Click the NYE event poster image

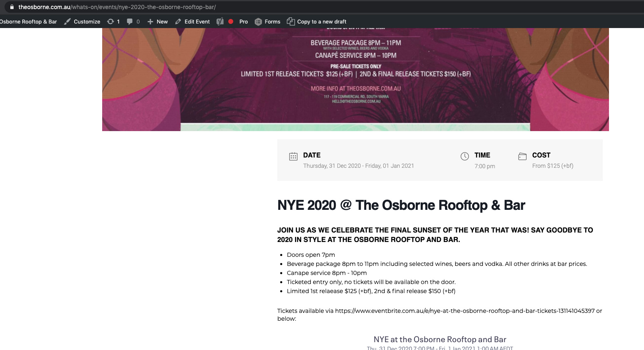click(356, 80)
